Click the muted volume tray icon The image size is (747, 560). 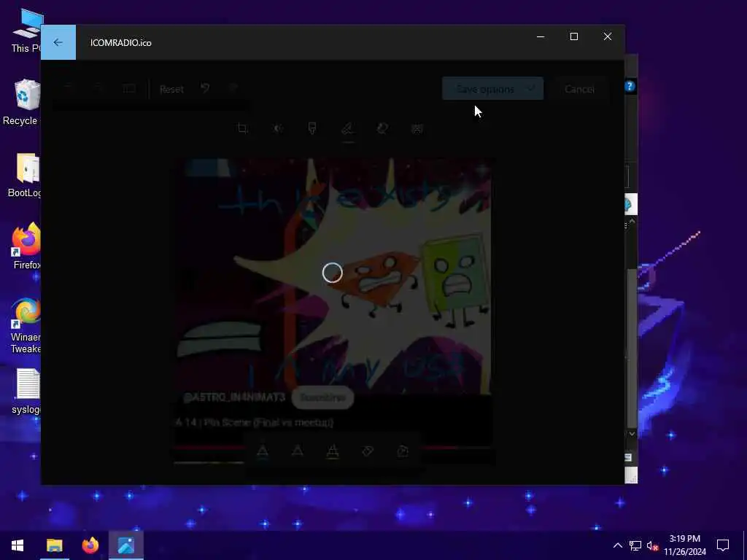point(652,545)
